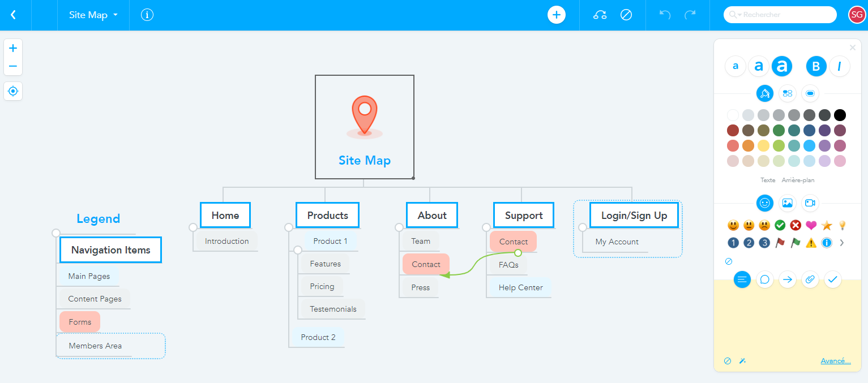The image size is (868, 383).
Task: Open the comments bubble tab
Action: click(765, 279)
